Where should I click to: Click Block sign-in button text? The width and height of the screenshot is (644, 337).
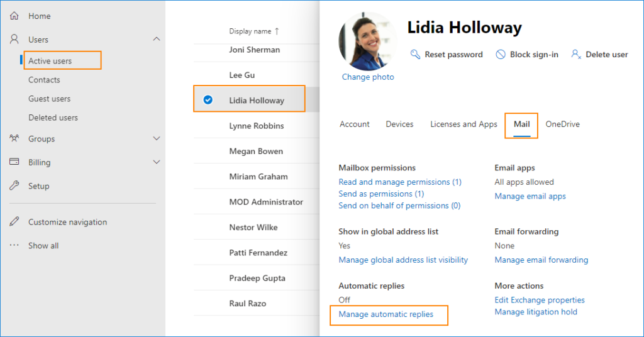(x=534, y=54)
